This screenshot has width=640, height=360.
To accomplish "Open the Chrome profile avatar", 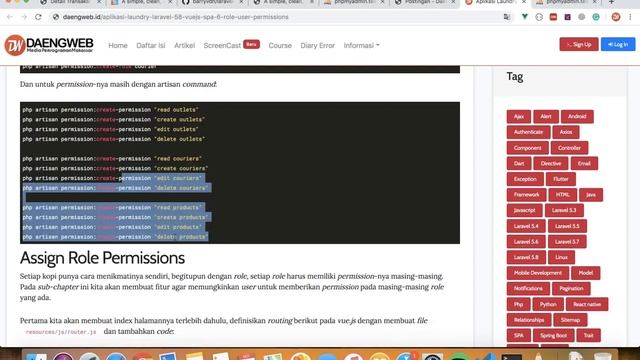I will click(616, 17).
